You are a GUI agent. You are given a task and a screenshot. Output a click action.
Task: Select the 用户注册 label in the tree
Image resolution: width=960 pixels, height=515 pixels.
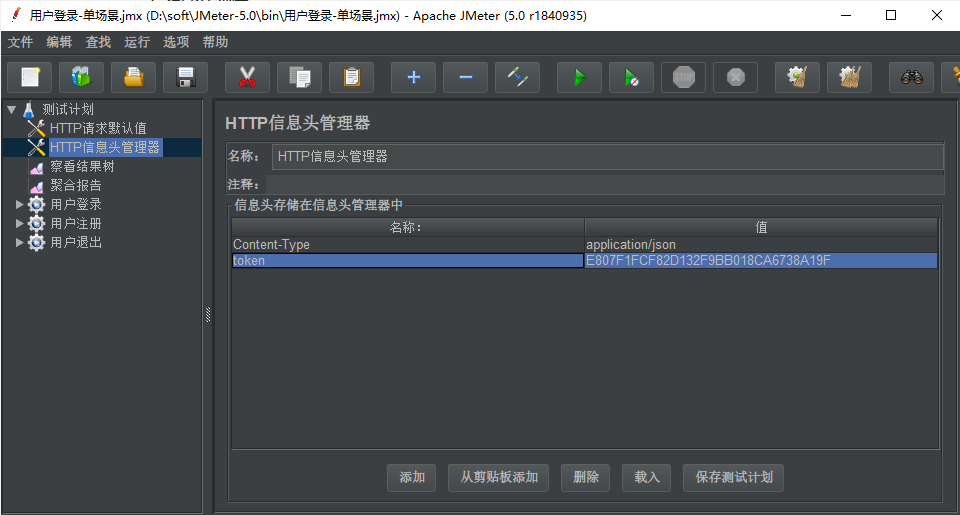click(76, 224)
